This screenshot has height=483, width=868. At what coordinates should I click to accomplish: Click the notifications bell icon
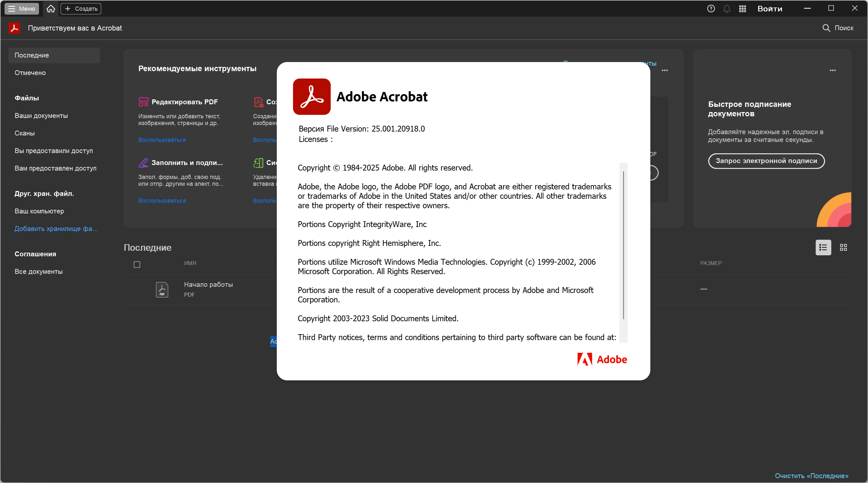[x=726, y=8]
